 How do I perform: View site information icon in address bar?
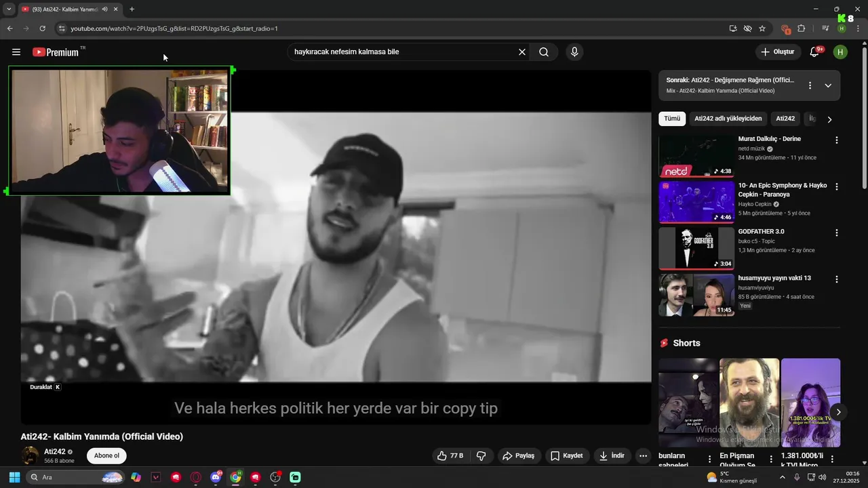(x=62, y=28)
